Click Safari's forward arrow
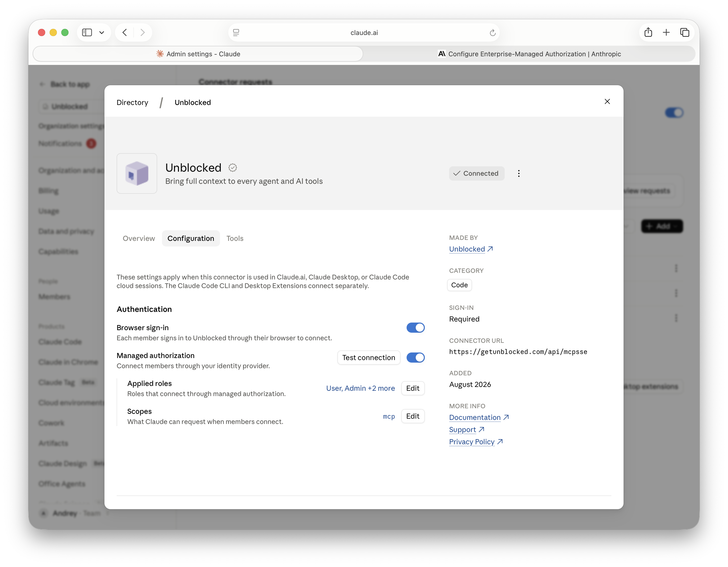728x567 pixels. click(143, 32)
